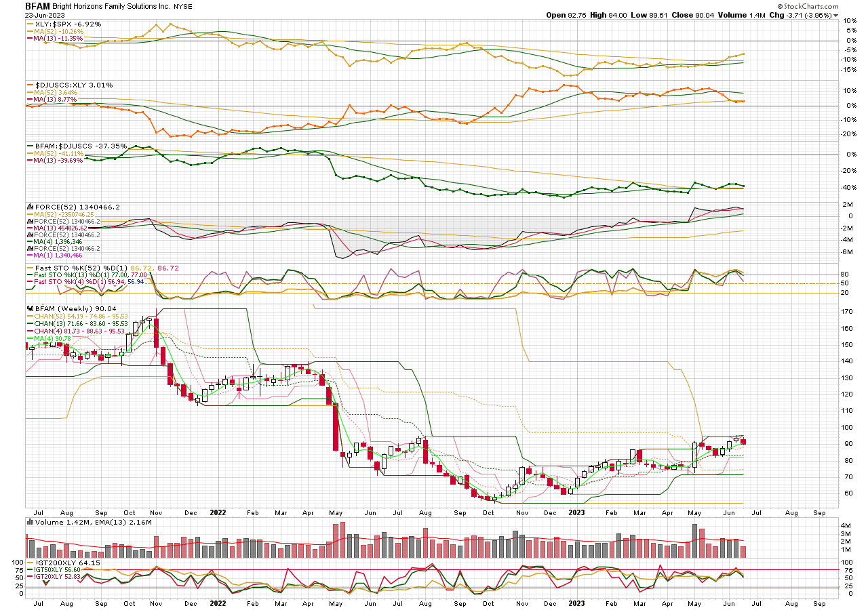Viewport: 868px width, 610px height.
Task: Click the Open 92.76 value
Action: [x=566, y=15]
